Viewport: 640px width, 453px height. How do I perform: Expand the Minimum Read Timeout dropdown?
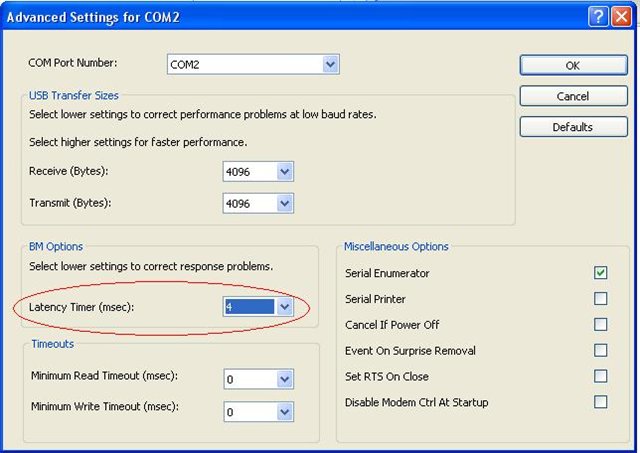284,379
